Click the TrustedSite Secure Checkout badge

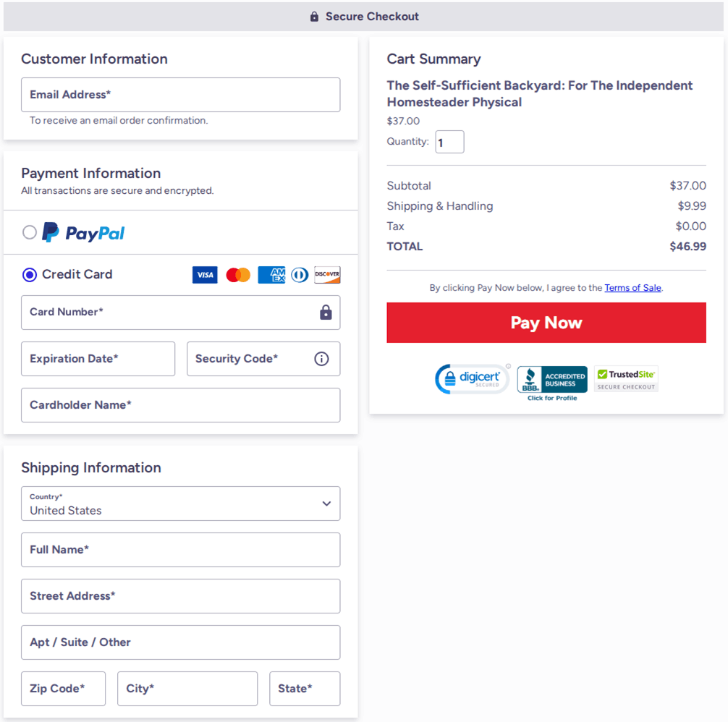[626, 379]
